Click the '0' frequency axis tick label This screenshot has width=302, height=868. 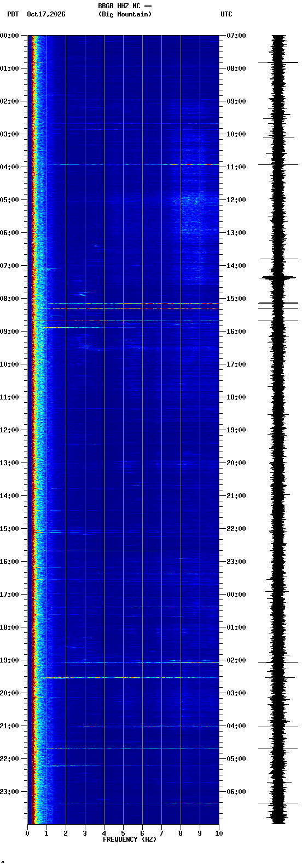point(27,833)
